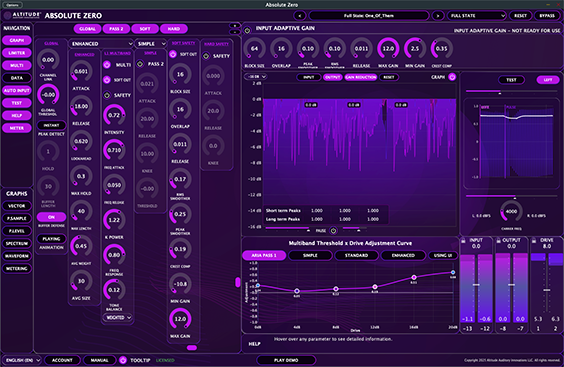Image resolution: width=564 pixels, height=367 pixels.
Task: Click the INPUT level fader handle
Action: click(x=476, y=285)
